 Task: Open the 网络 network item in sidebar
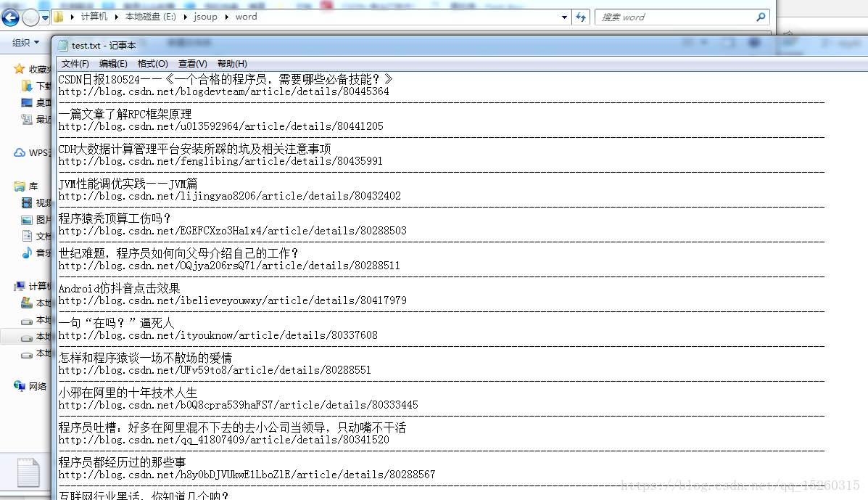(x=30, y=386)
